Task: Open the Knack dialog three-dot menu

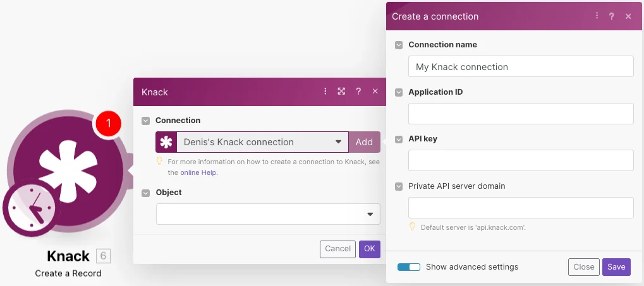Action: pyautogui.click(x=325, y=92)
